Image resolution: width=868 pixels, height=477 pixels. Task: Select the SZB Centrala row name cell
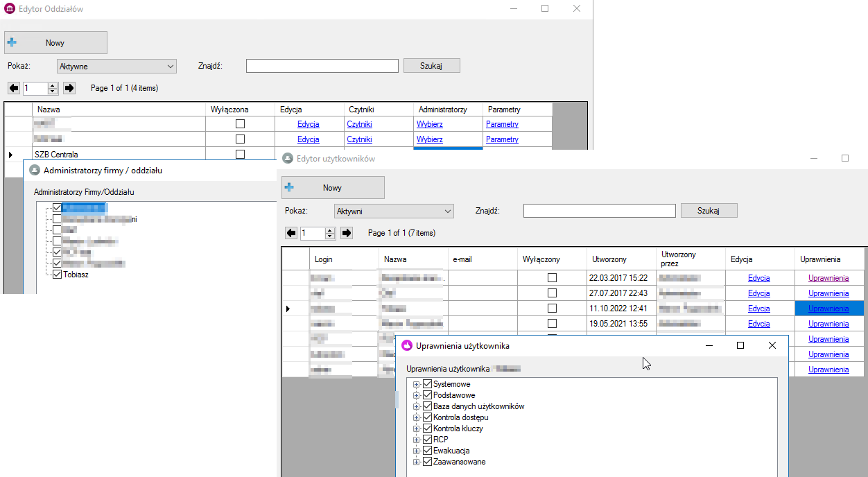point(119,154)
